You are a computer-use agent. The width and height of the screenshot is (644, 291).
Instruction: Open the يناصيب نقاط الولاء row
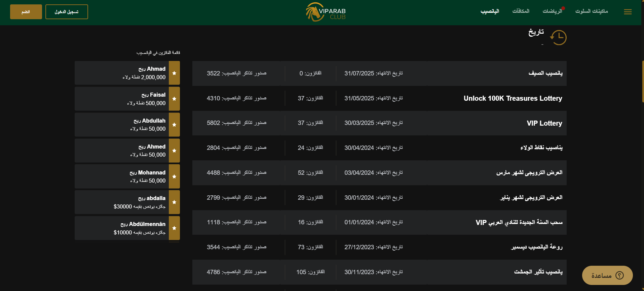pos(379,148)
